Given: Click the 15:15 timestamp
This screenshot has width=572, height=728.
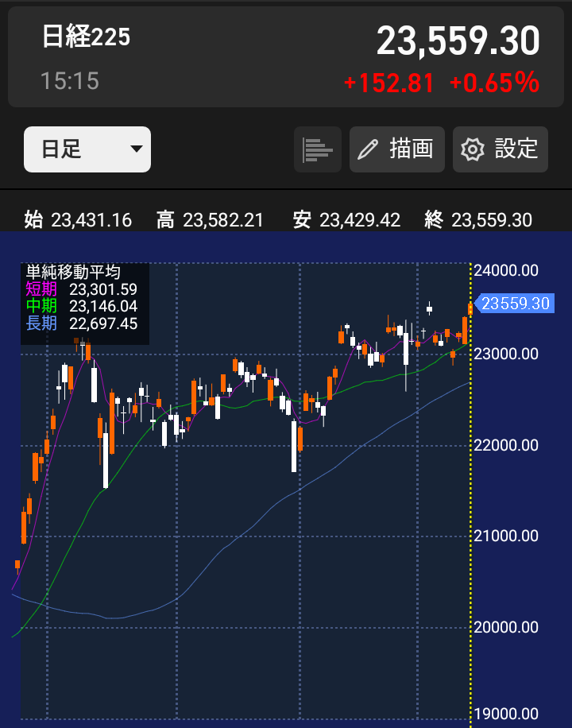Looking at the screenshot, I should [x=70, y=81].
